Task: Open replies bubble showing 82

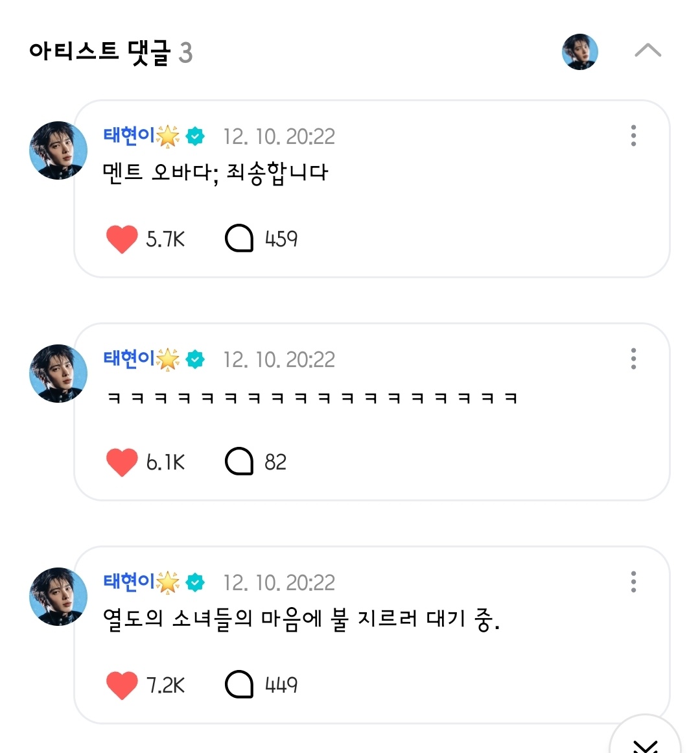Action: coord(239,462)
